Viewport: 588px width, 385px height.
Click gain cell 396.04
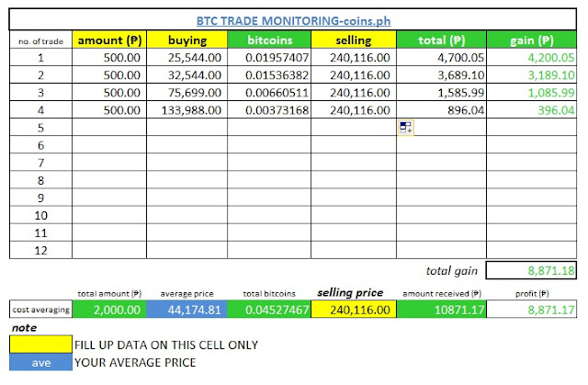point(532,110)
